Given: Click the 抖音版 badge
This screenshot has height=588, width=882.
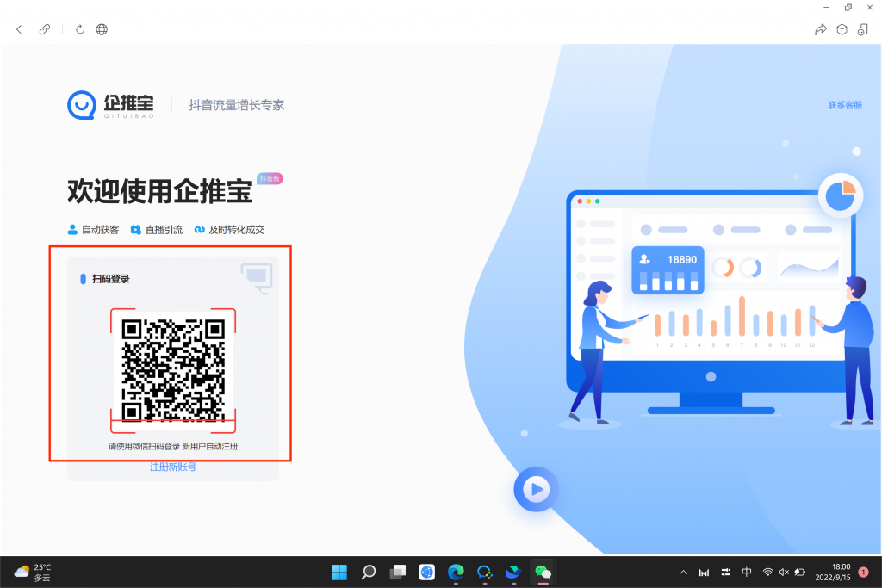Looking at the screenshot, I should [x=270, y=179].
